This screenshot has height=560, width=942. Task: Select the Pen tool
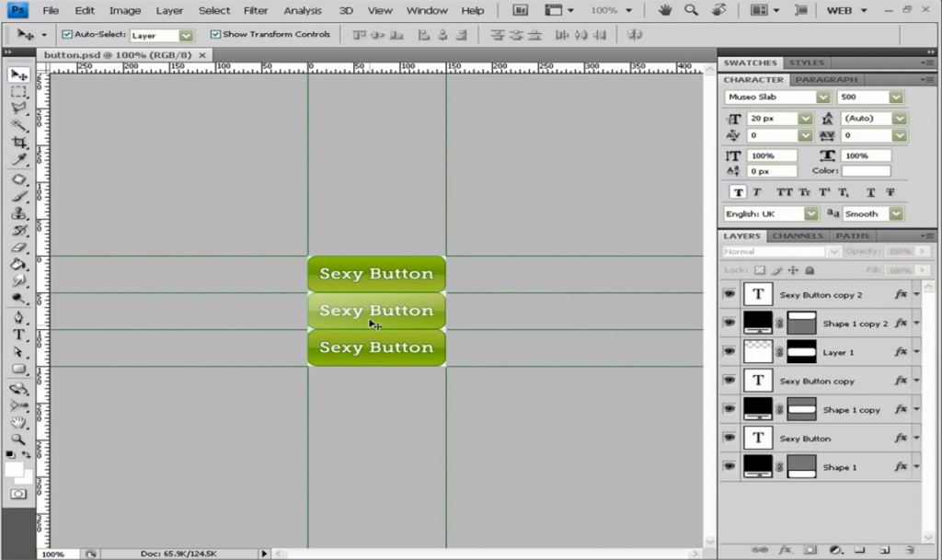(18, 317)
